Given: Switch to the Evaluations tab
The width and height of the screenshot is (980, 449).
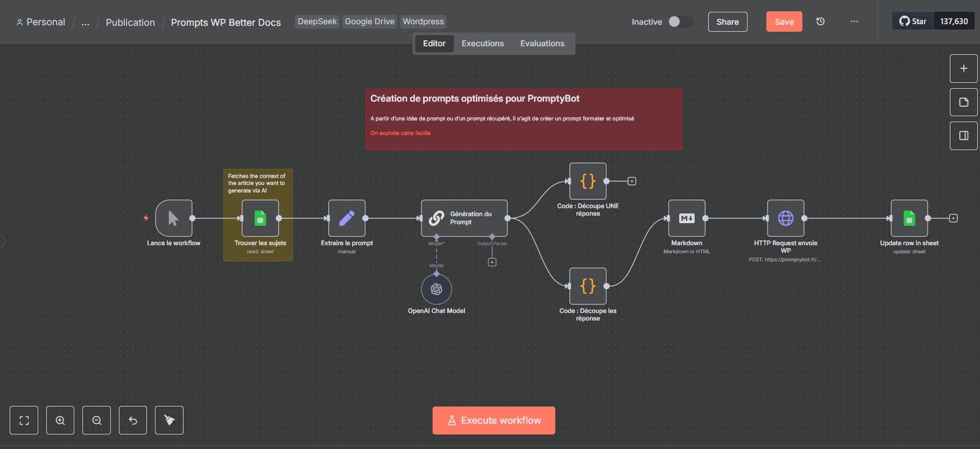Looking at the screenshot, I should (x=542, y=44).
